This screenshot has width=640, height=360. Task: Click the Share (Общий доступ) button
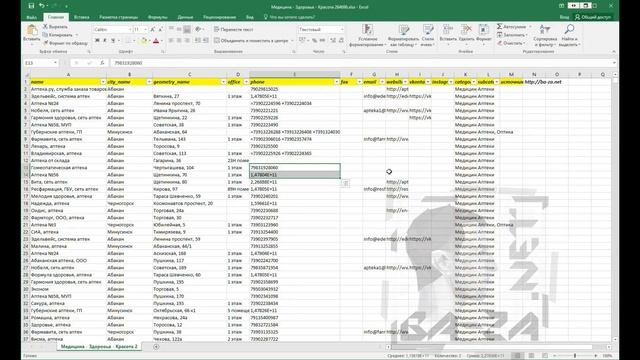(x=593, y=17)
